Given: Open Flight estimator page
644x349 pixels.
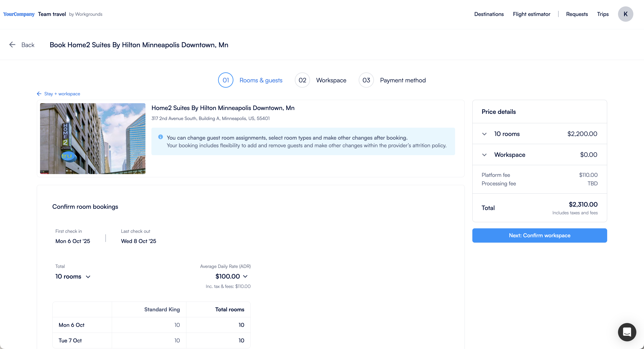Looking at the screenshot, I should [x=532, y=14].
